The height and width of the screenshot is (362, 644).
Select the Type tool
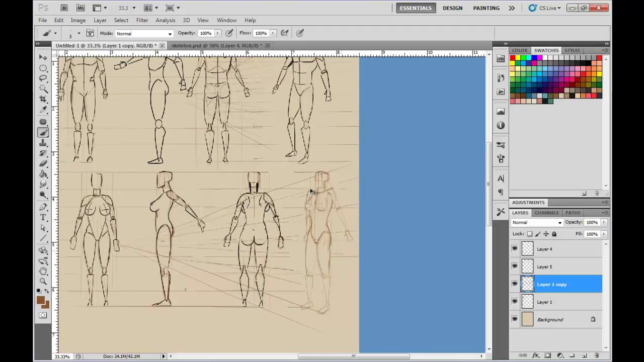coord(43,217)
